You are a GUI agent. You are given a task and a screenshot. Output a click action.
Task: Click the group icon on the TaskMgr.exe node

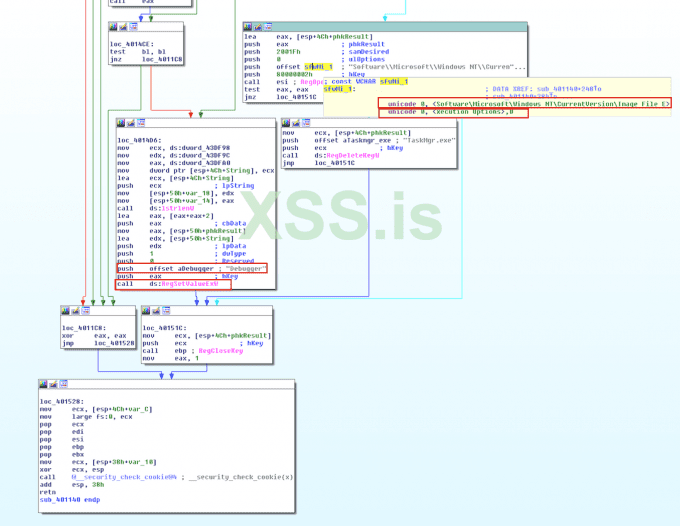pyautogui.click(x=307, y=123)
